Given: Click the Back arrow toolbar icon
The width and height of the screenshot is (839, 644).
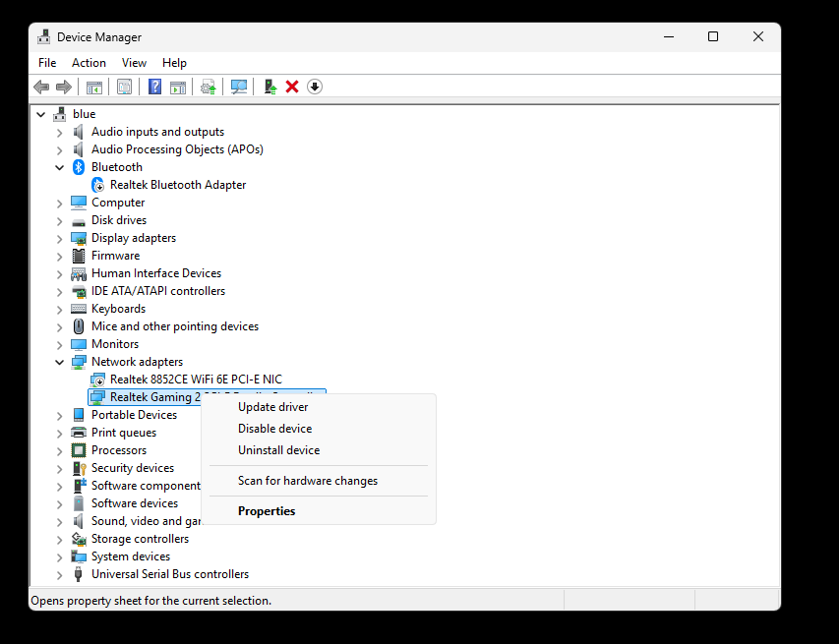Looking at the screenshot, I should (41, 87).
